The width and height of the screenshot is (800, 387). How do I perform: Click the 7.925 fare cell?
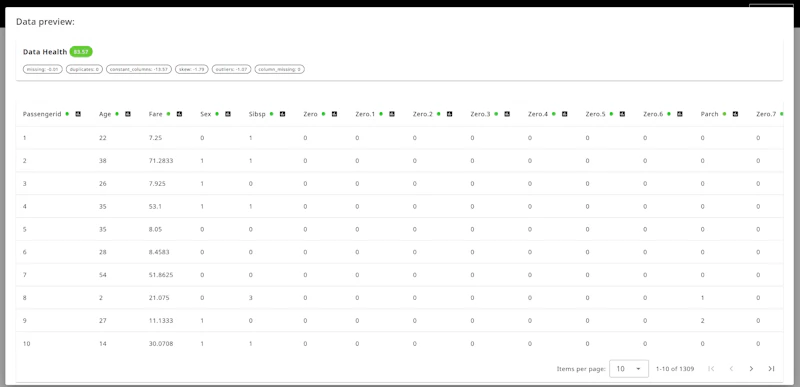point(157,184)
